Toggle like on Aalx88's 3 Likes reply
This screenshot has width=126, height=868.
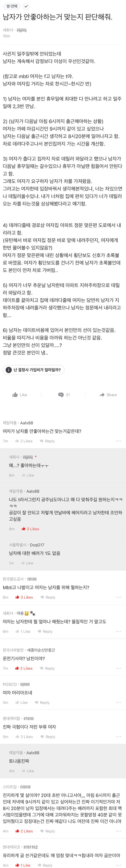(x=30, y=529)
